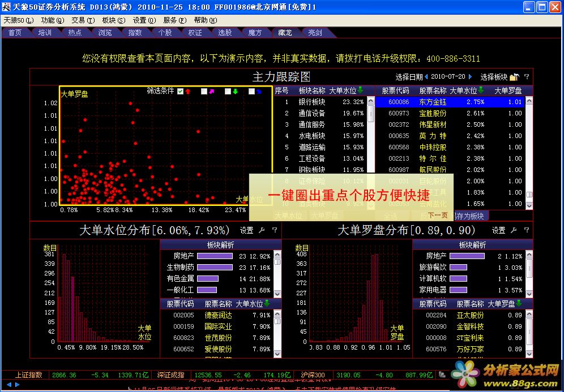The image size is (564, 392).
Task: Select 世茂股份 in the lower-left table
Action: click(x=217, y=338)
